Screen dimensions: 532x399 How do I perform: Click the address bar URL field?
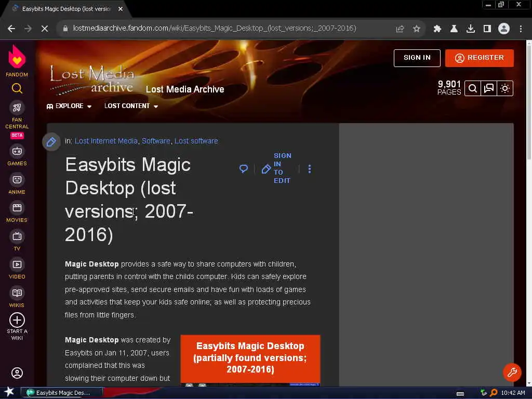click(215, 29)
